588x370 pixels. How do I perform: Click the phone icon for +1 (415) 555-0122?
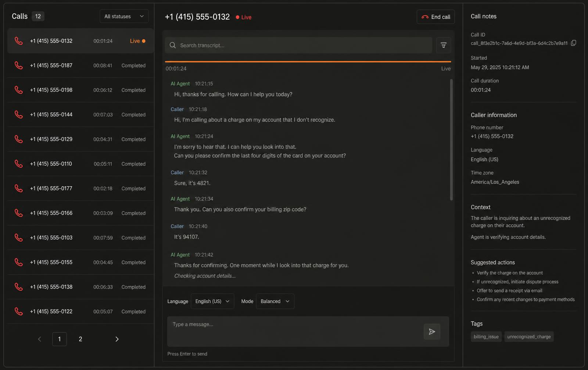(x=18, y=311)
